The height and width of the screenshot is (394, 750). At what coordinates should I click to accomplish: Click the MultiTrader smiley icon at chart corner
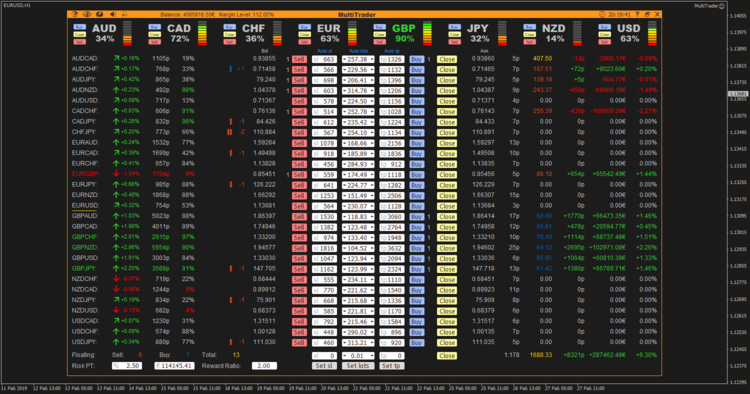(x=722, y=6)
